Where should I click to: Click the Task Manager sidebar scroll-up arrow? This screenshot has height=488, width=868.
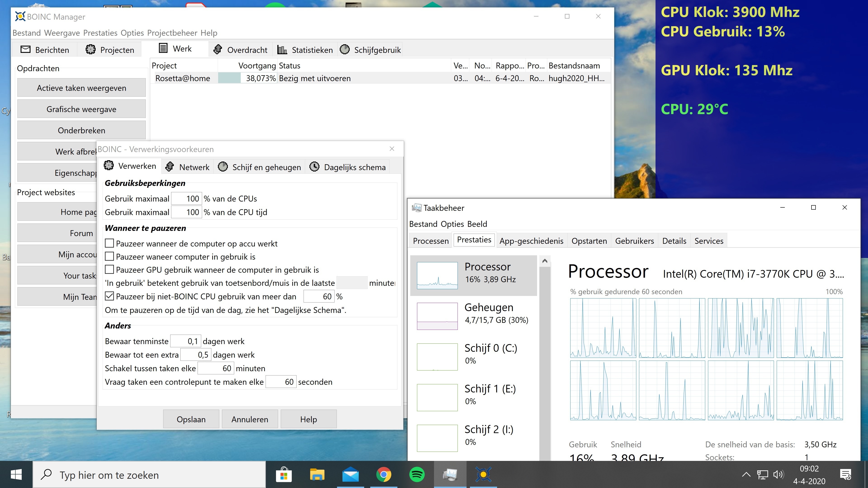pyautogui.click(x=545, y=261)
